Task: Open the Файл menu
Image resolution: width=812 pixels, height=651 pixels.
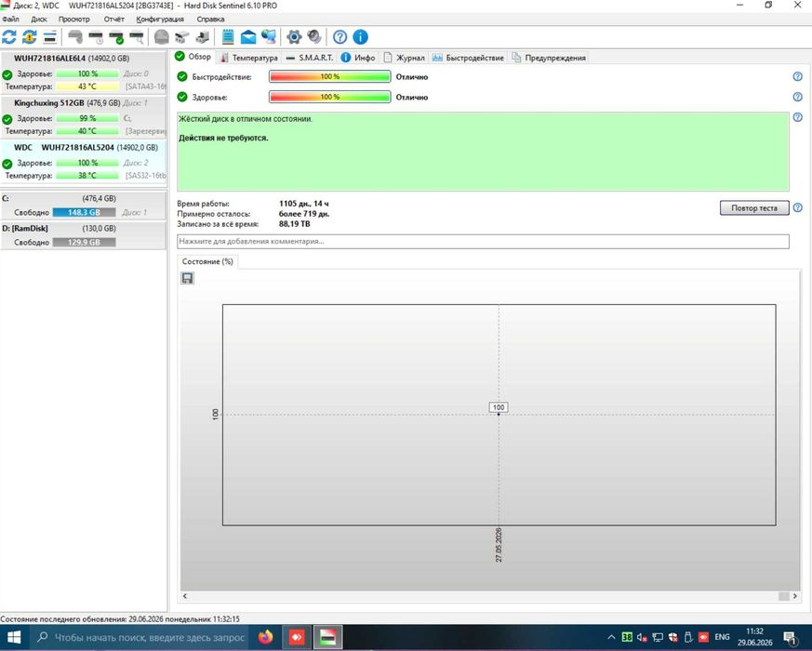Action: coord(10,20)
